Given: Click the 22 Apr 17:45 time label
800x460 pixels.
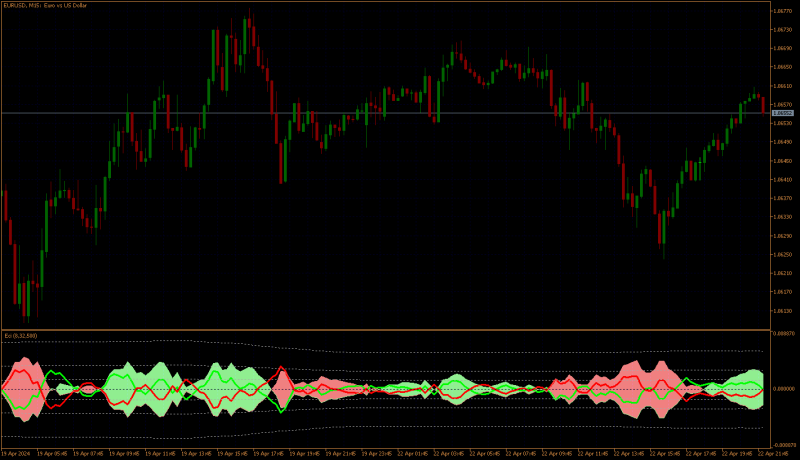Looking at the screenshot, I should click(x=702, y=453).
